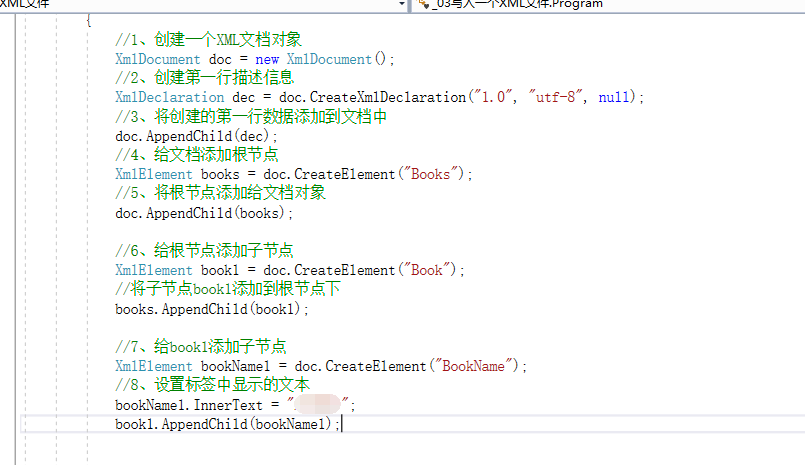Click comment //8、设置标签中显示的文本

[213, 385]
